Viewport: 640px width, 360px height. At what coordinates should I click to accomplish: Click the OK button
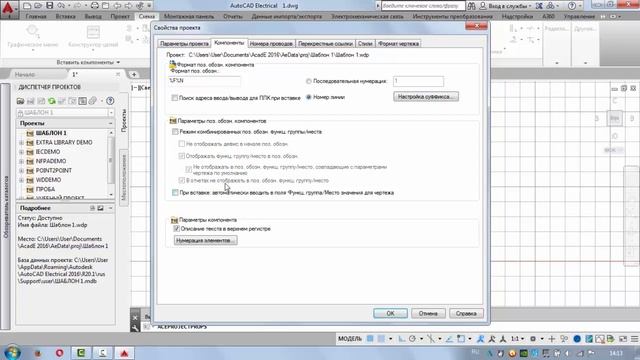(x=390, y=313)
